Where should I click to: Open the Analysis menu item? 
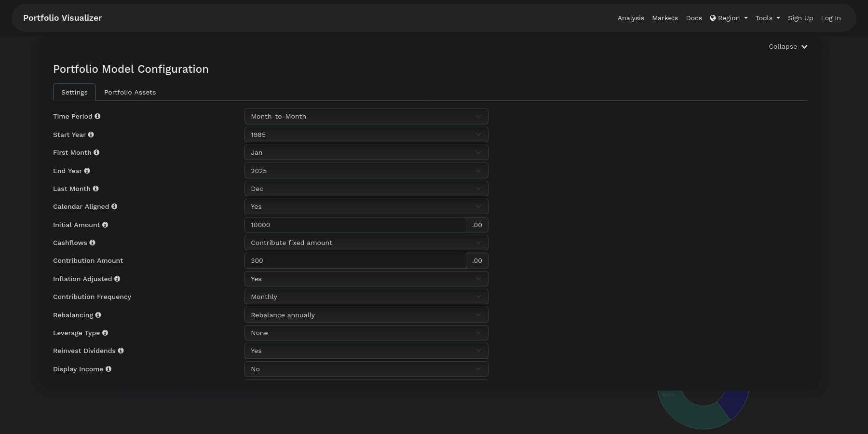[x=631, y=18]
